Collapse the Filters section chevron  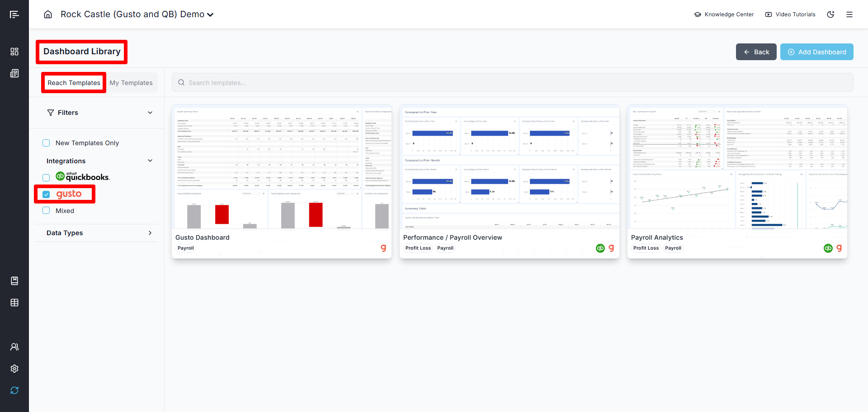[x=150, y=113]
